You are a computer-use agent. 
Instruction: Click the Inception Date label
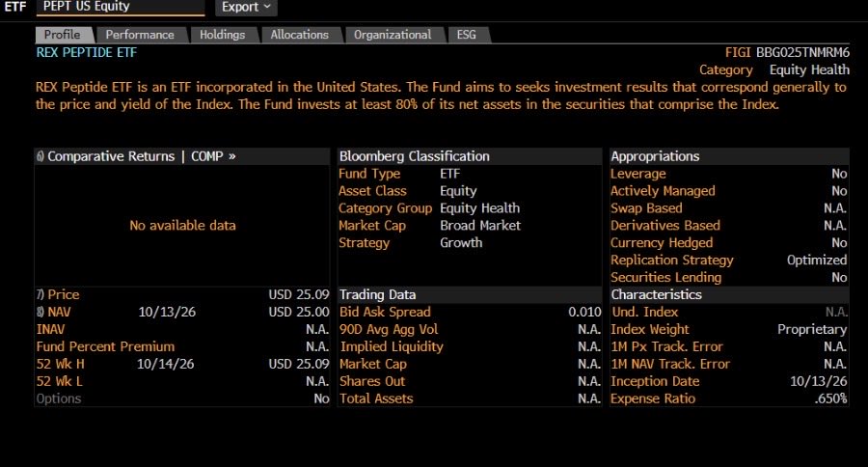tap(655, 381)
